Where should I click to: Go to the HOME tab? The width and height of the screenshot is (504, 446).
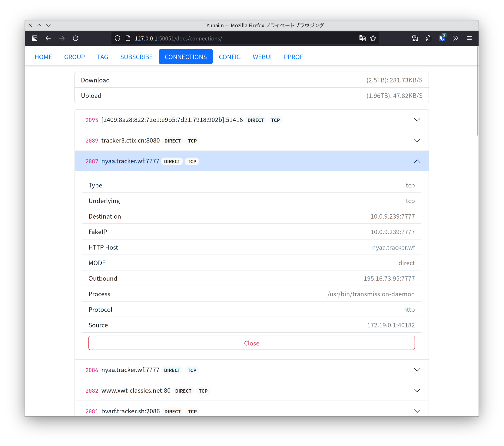pyautogui.click(x=43, y=57)
